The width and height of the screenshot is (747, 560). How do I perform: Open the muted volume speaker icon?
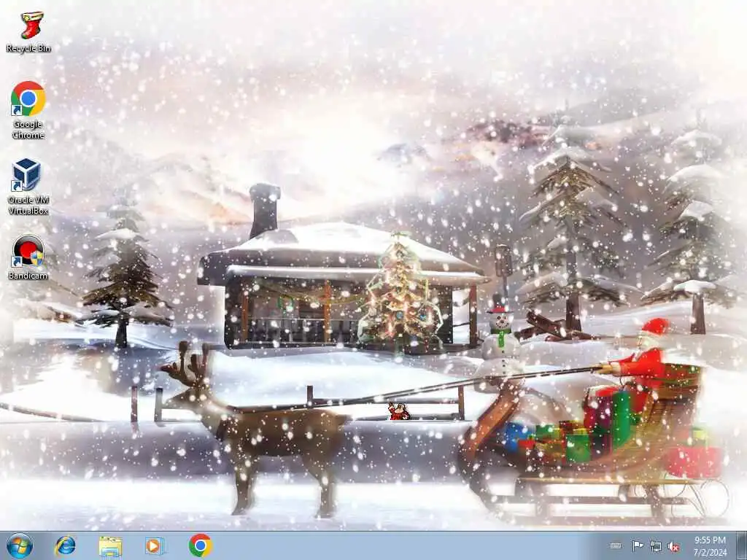(x=673, y=547)
